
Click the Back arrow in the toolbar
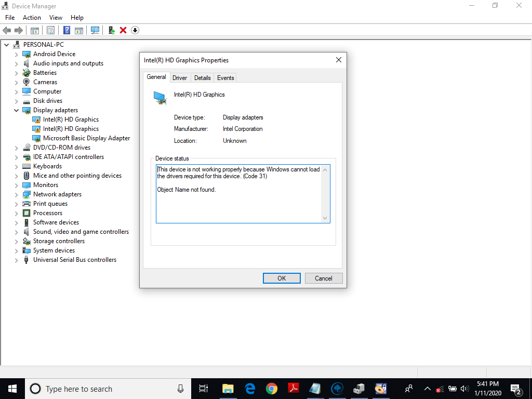(7, 30)
